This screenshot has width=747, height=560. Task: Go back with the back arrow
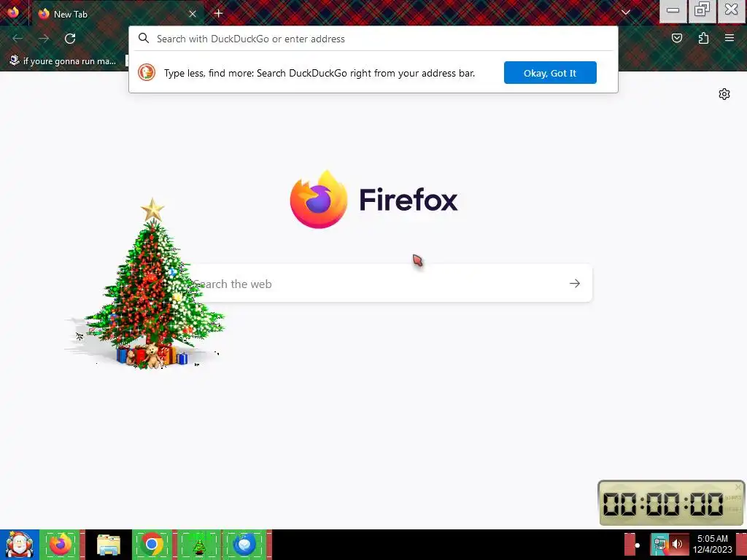pyautogui.click(x=18, y=38)
